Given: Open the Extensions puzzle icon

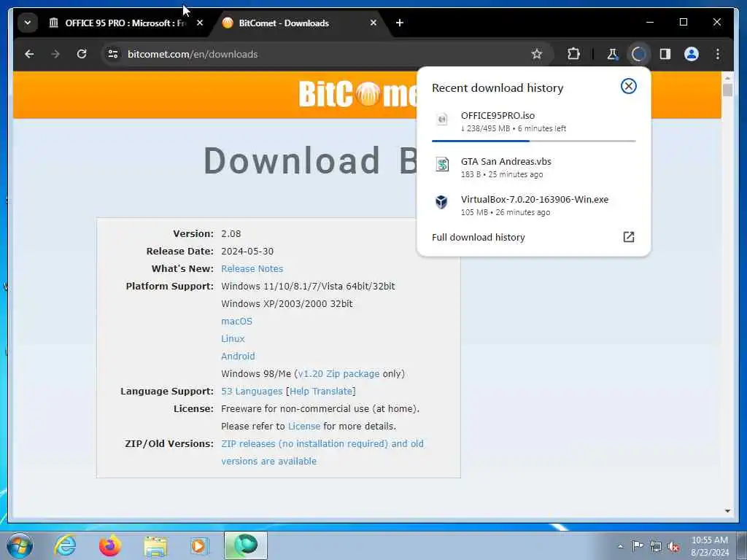Looking at the screenshot, I should pos(573,54).
